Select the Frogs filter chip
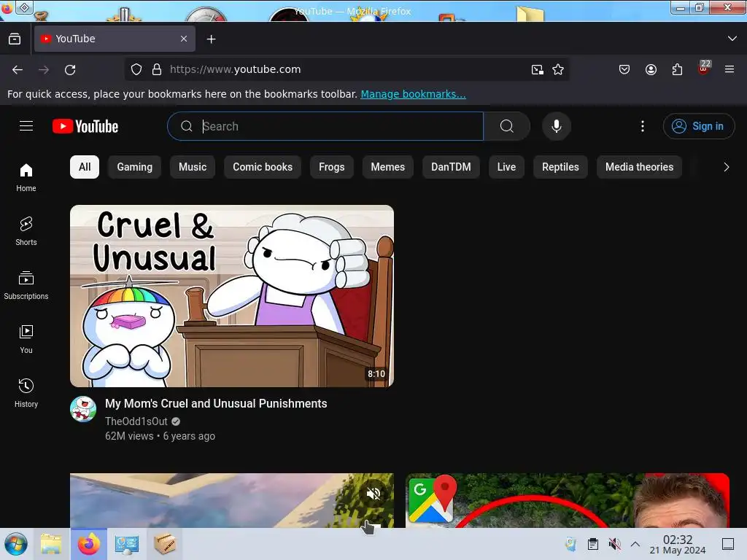Image resolution: width=747 pixels, height=560 pixels. pos(332,167)
